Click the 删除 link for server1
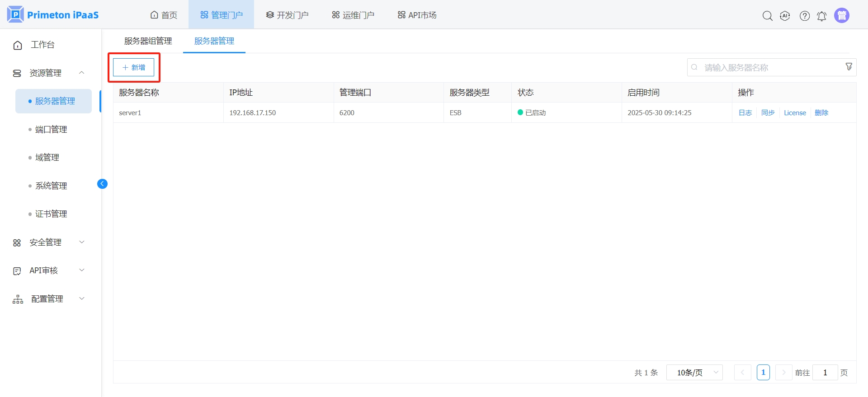 coord(821,113)
